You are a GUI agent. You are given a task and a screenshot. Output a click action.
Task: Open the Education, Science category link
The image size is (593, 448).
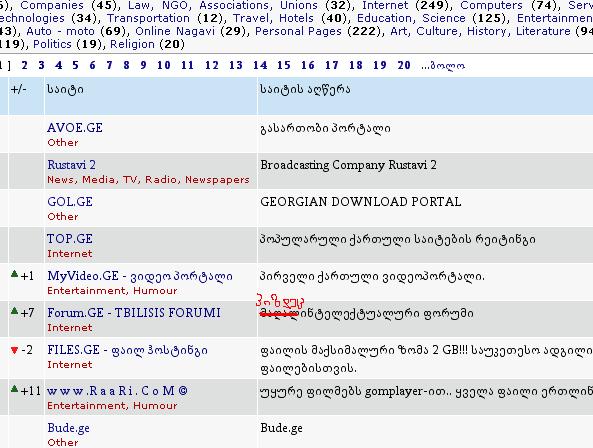411,18
